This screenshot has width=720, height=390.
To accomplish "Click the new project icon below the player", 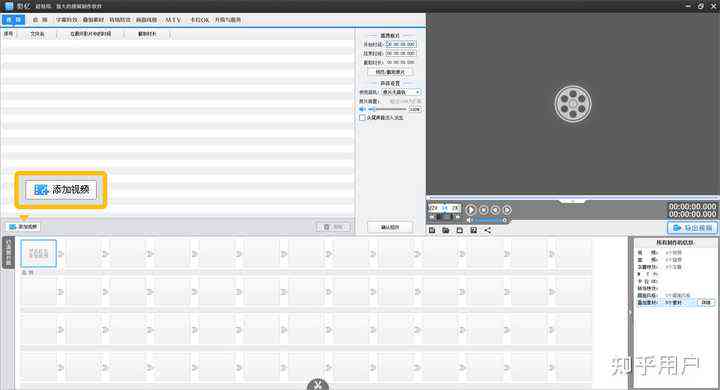I will [432, 230].
